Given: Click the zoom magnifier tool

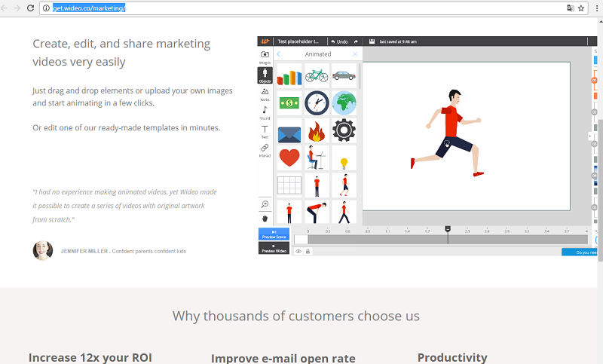Looking at the screenshot, I should (265, 204).
